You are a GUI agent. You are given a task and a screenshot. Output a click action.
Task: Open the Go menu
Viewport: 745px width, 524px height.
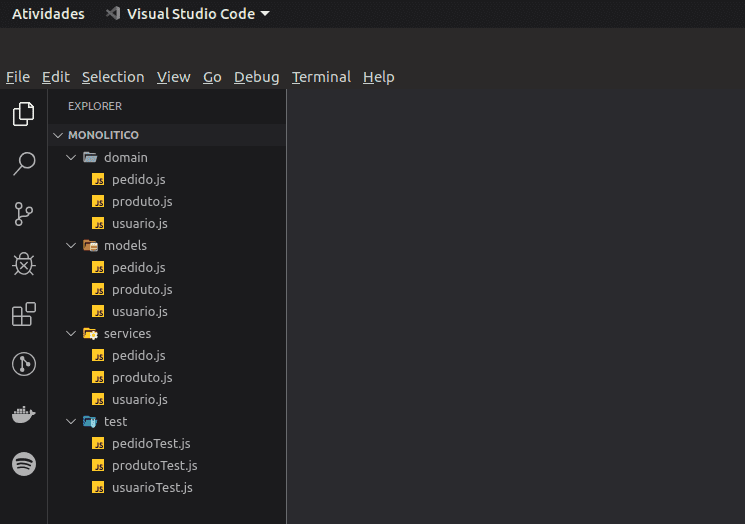[212, 77]
